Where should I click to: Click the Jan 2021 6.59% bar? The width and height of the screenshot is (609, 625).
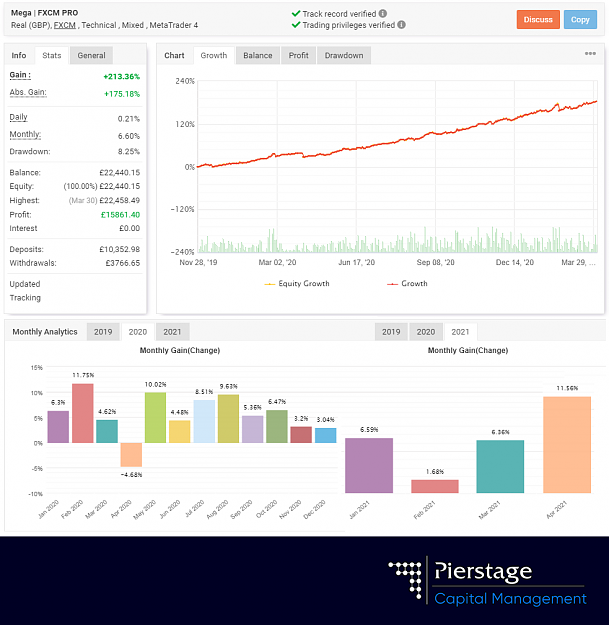(369, 466)
